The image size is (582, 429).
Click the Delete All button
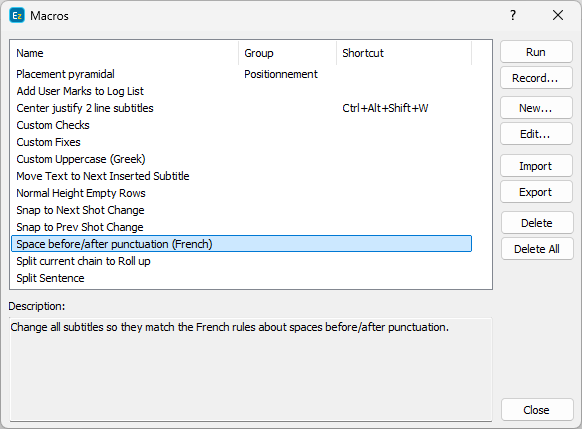click(537, 249)
